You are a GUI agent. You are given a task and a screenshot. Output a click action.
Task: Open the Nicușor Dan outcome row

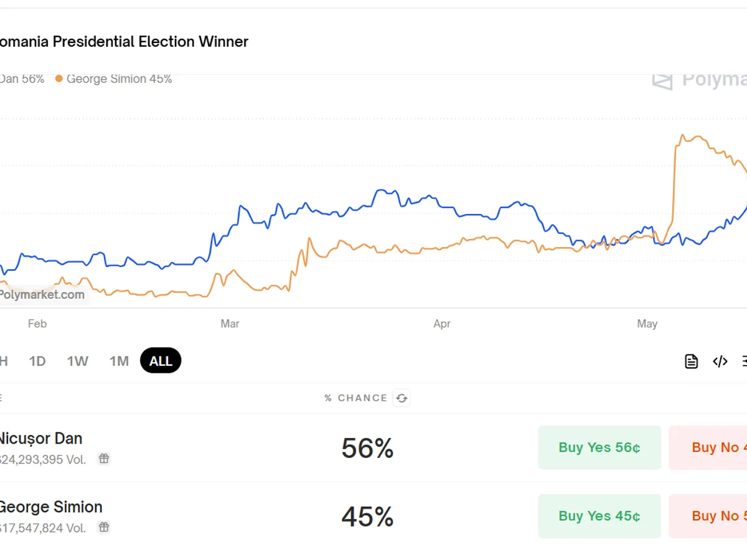click(x=41, y=439)
